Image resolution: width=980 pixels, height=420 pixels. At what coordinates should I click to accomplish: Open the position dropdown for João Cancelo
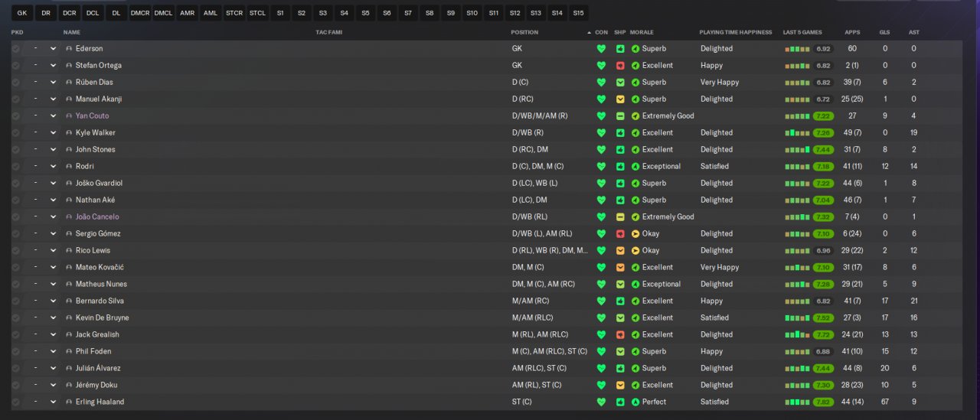42,217
